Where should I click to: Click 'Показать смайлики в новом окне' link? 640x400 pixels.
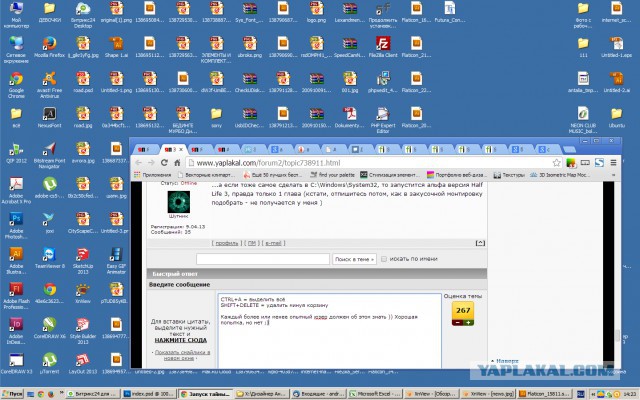[182, 355]
